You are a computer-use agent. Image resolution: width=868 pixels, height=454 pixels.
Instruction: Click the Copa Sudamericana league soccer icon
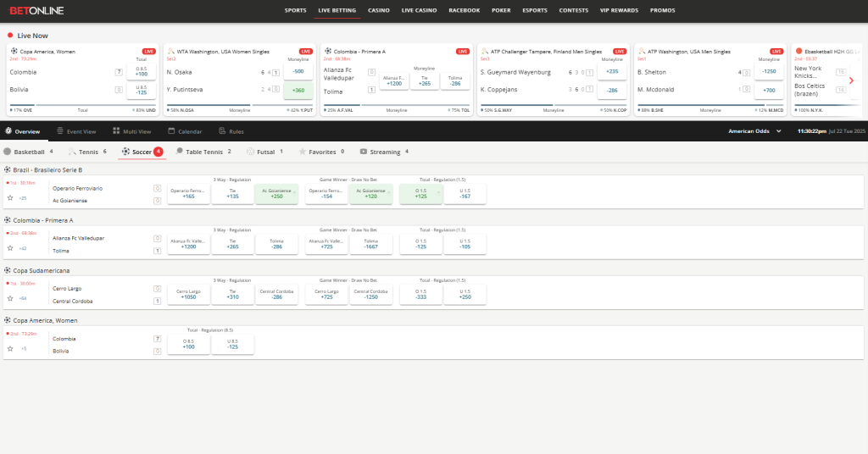7,270
